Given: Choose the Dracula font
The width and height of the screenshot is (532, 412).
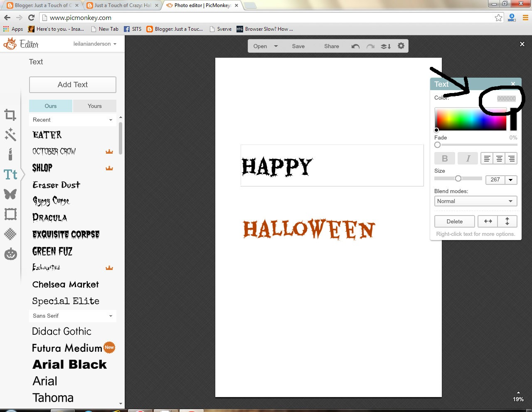Looking at the screenshot, I should 49,218.
